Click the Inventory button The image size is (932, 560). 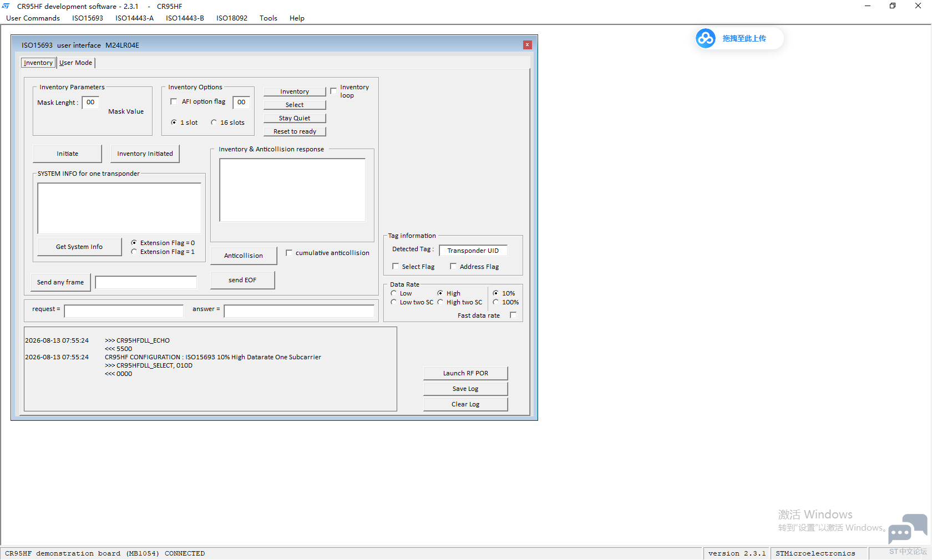click(x=295, y=91)
